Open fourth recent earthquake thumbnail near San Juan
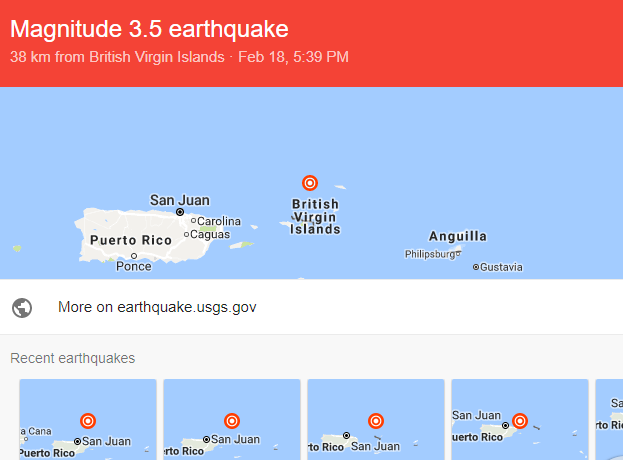The height and width of the screenshot is (460, 623). click(x=520, y=419)
